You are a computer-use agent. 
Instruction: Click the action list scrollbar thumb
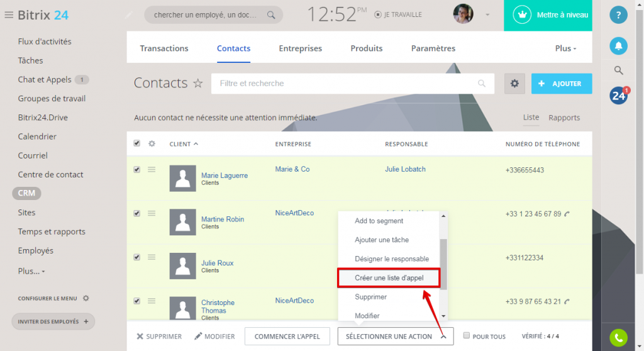(x=443, y=264)
